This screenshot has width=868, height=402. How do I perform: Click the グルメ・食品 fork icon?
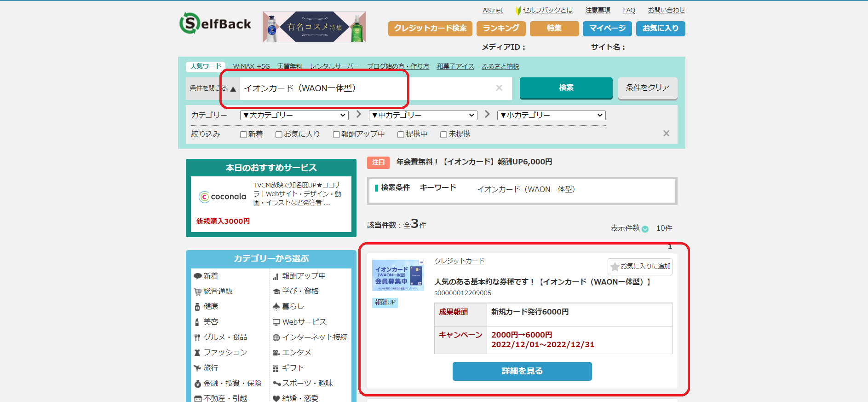point(197,338)
